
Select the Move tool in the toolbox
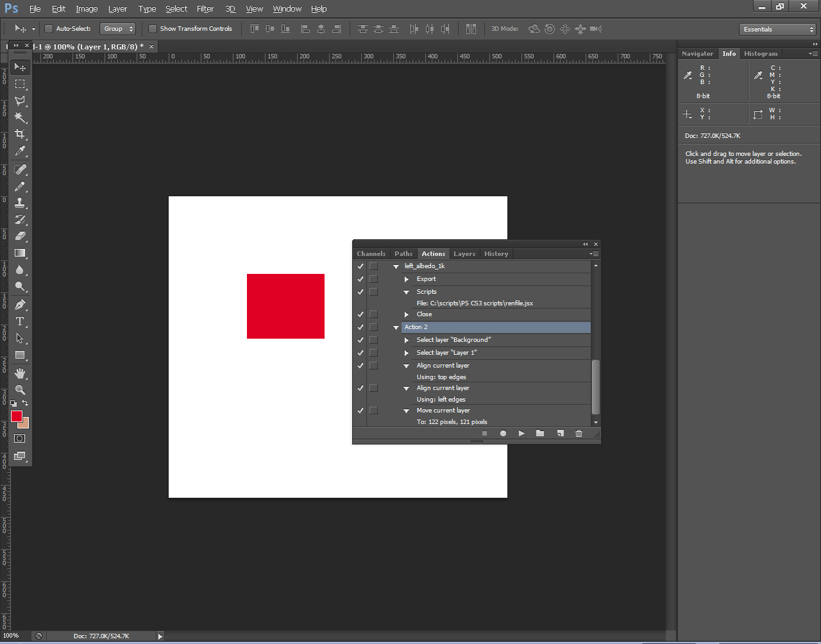point(20,67)
